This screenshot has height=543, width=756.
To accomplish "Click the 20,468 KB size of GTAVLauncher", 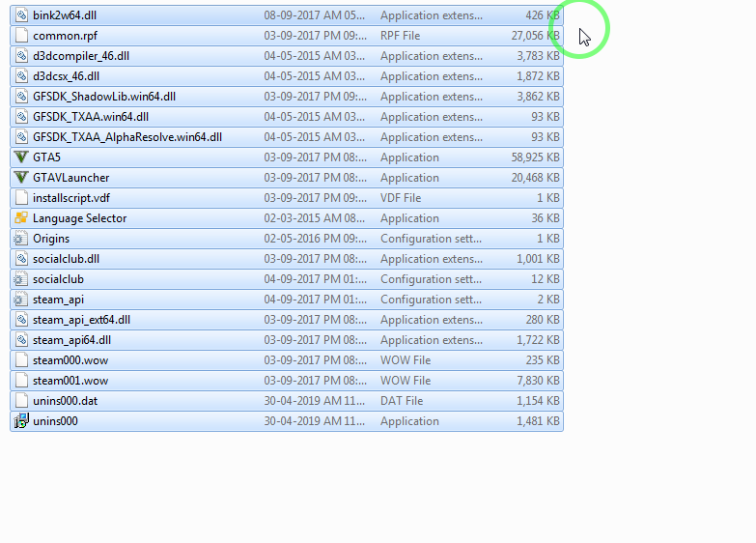I will coord(535,178).
